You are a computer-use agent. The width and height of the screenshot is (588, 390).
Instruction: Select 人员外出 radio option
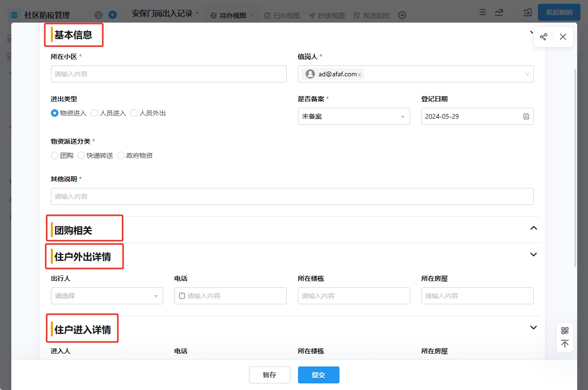pos(134,113)
